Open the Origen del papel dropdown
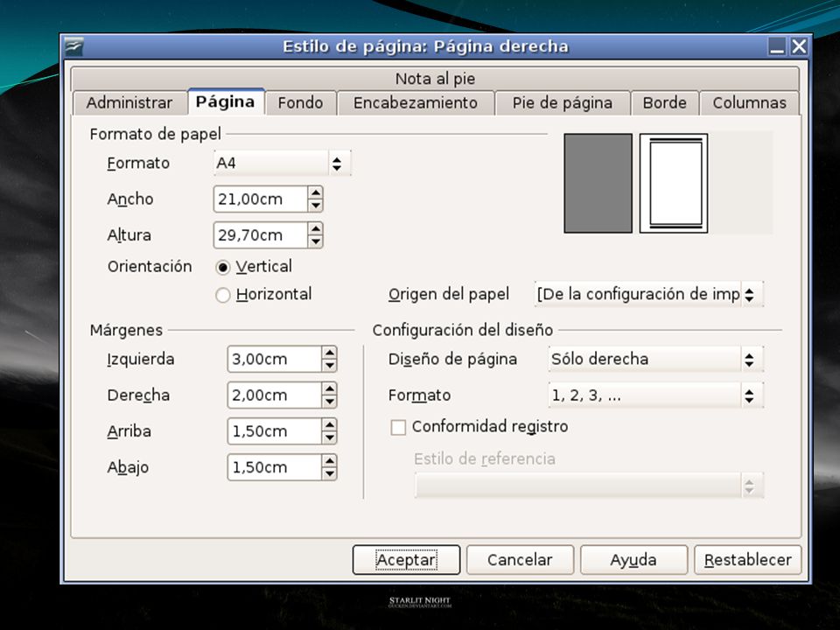Image resolution: width=840 pixels, height=630 pixels. pos(648,294)
